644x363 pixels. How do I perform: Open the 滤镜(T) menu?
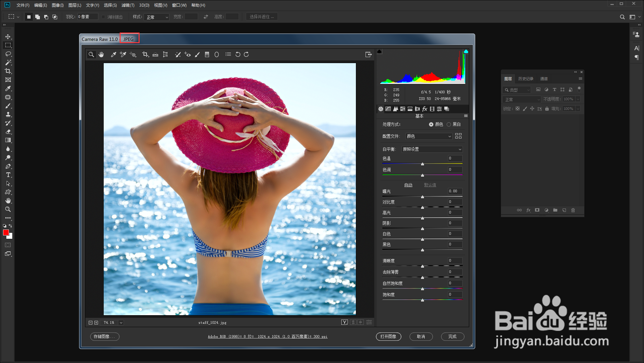point(128,5)
